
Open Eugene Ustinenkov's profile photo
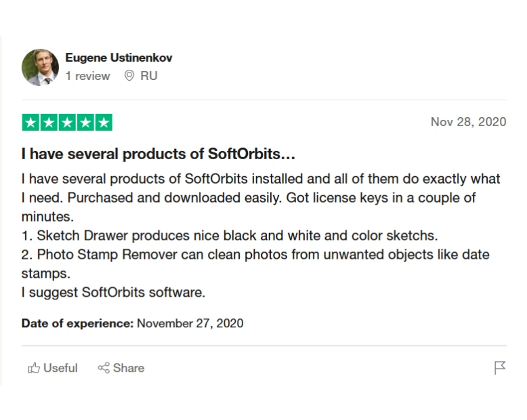40,67
